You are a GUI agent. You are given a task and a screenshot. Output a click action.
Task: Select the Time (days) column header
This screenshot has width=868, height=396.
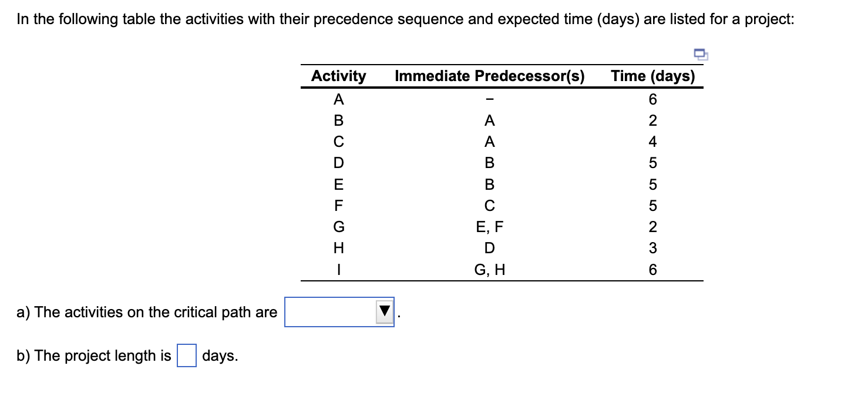(652, 76)
